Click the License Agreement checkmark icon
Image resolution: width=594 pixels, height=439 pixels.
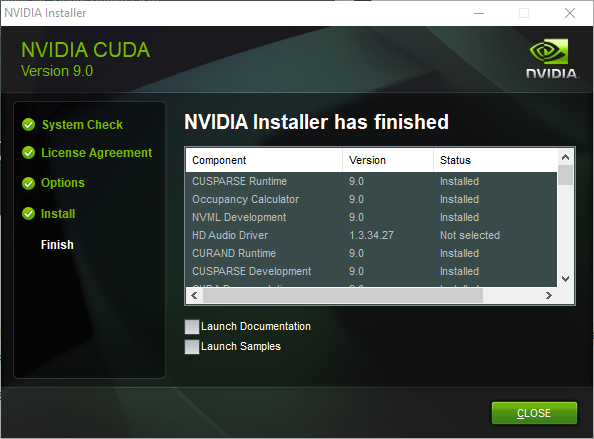tap(28, 153)
